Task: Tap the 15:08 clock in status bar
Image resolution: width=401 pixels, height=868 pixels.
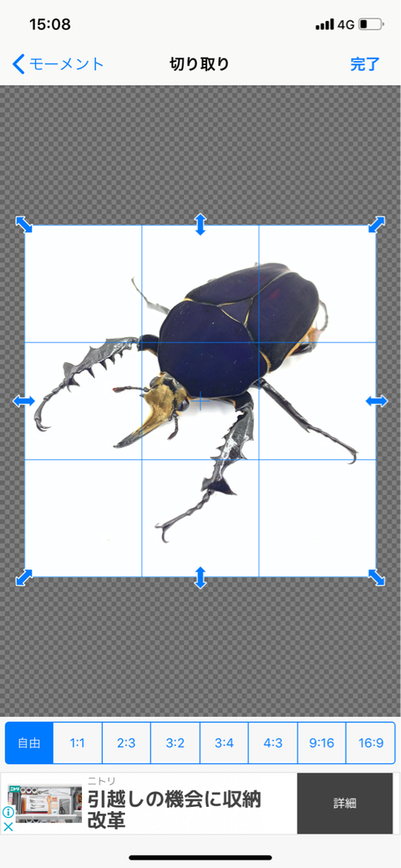Action: point(50,24)
